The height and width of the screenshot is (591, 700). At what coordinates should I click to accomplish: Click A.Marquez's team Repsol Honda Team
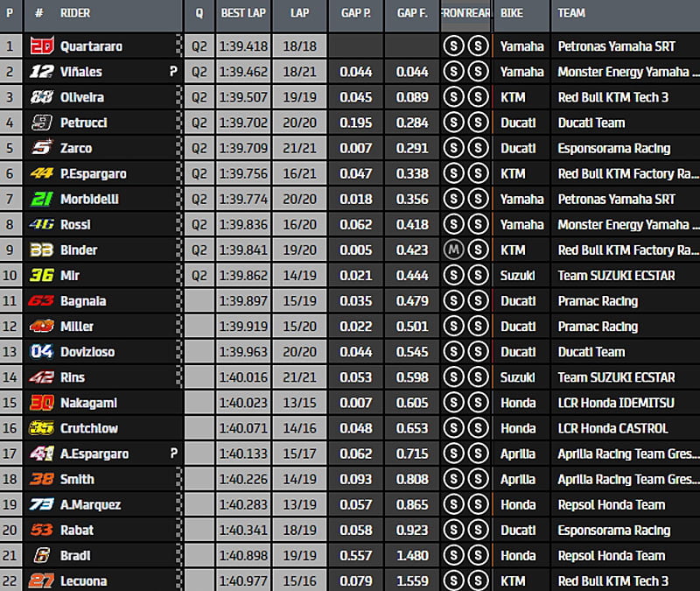tap(612, 505)
